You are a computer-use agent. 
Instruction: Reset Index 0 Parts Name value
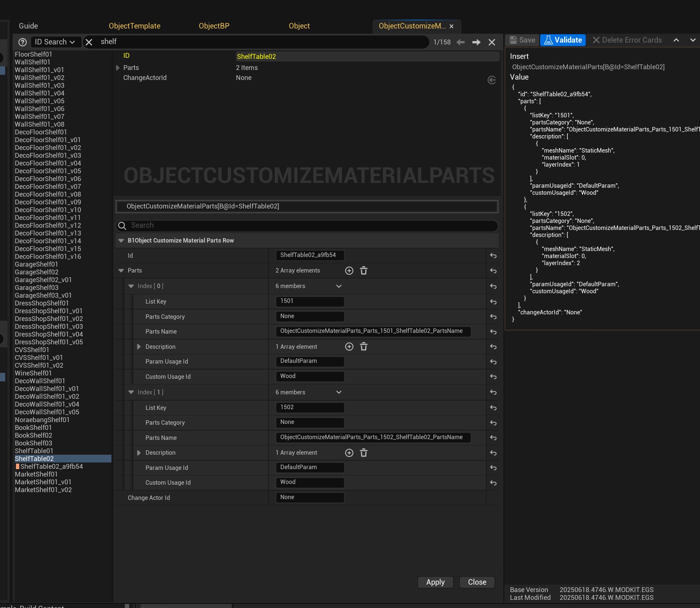pyautogui.click(x=493, y=332)
